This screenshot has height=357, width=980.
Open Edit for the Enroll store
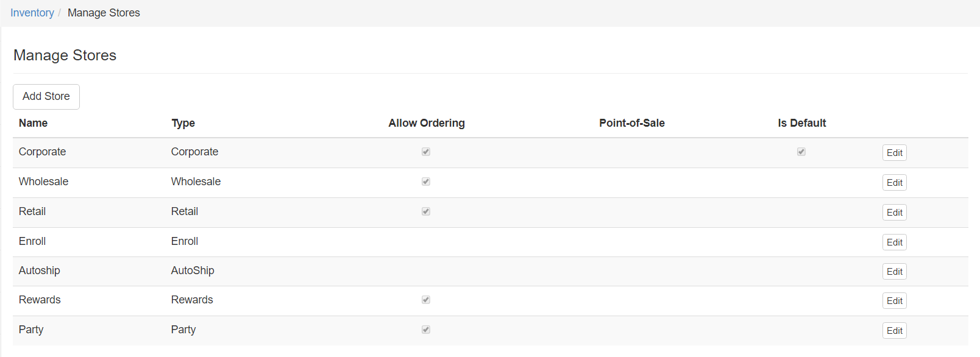coord(894,242)
